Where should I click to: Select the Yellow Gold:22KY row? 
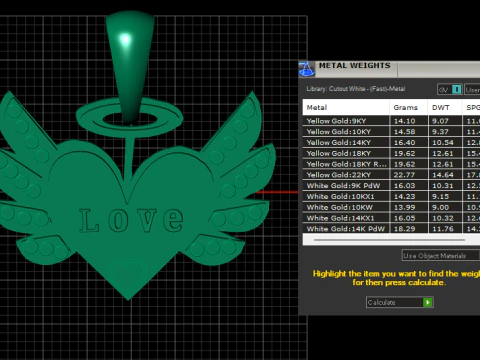391,175
